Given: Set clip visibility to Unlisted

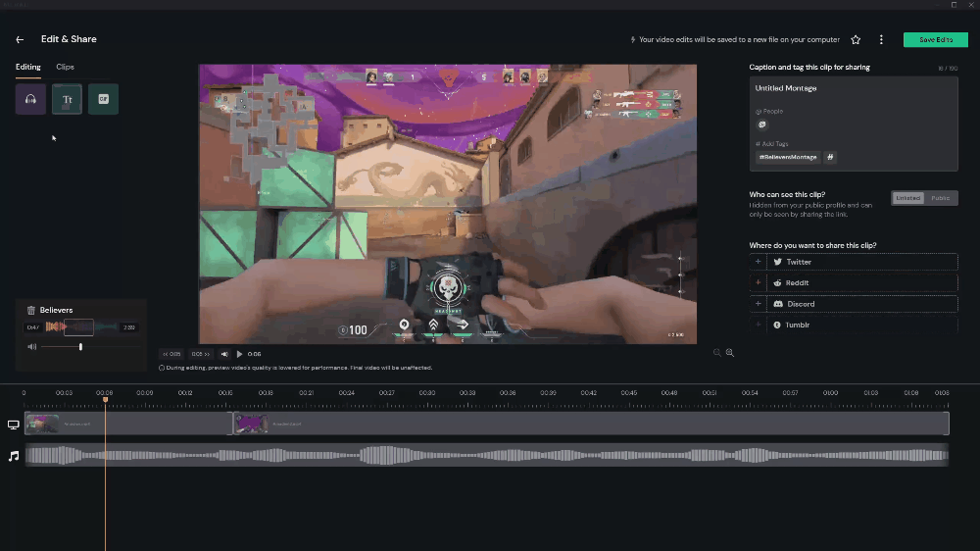Looking at the screenshot, I should point(907,198).
